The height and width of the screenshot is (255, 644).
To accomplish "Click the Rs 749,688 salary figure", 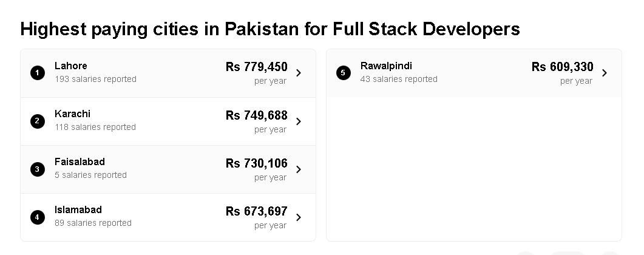I will click(x=256, y=115).
